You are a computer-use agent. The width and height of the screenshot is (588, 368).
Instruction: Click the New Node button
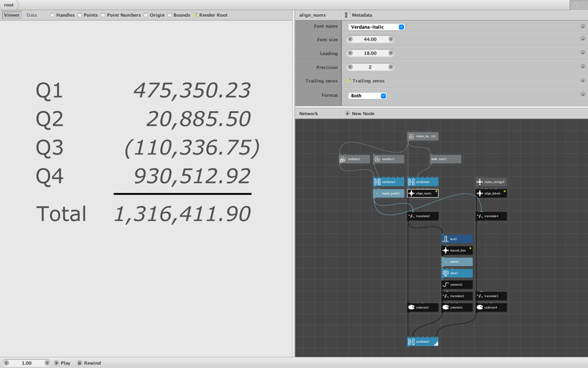coord(360,114)
